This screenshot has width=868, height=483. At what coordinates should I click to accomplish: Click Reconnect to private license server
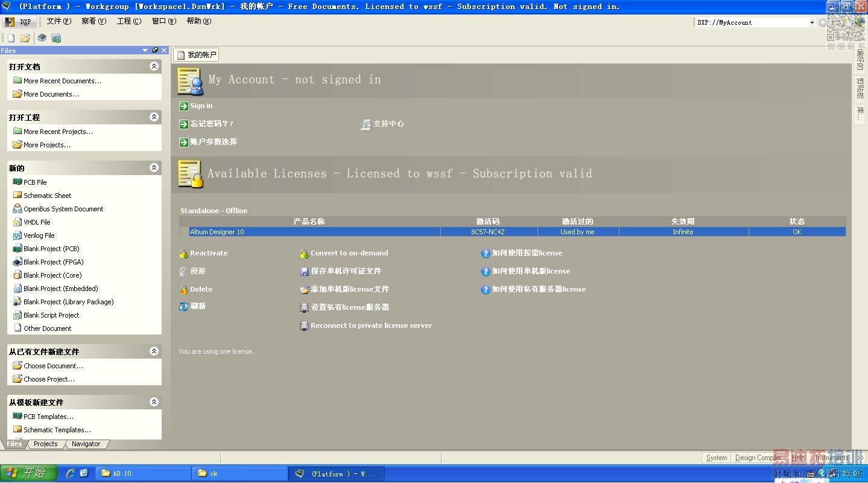coord(371,325)
